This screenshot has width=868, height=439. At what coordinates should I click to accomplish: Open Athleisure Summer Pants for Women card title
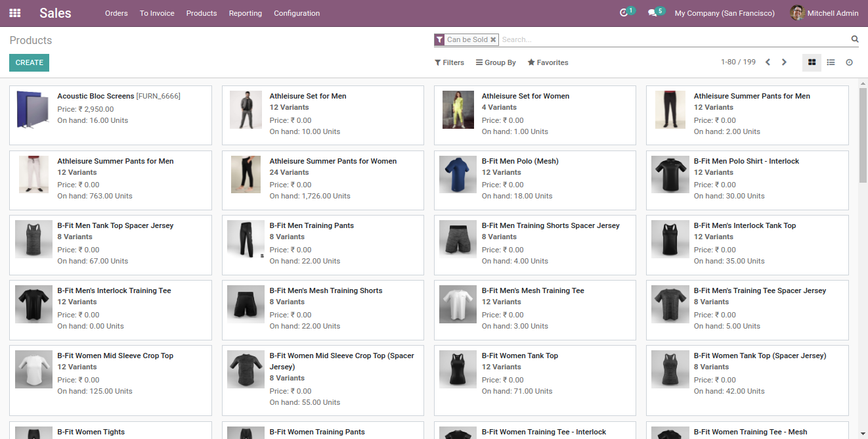click(333, 161)
